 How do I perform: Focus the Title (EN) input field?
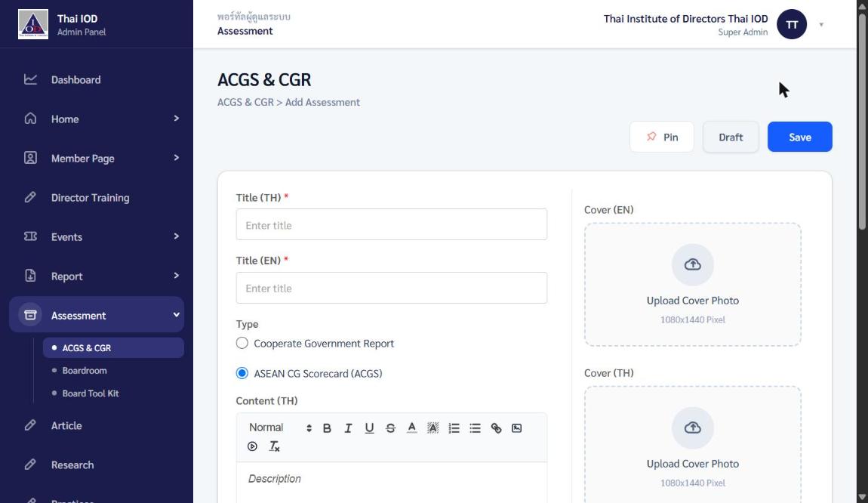pos(392,288)
